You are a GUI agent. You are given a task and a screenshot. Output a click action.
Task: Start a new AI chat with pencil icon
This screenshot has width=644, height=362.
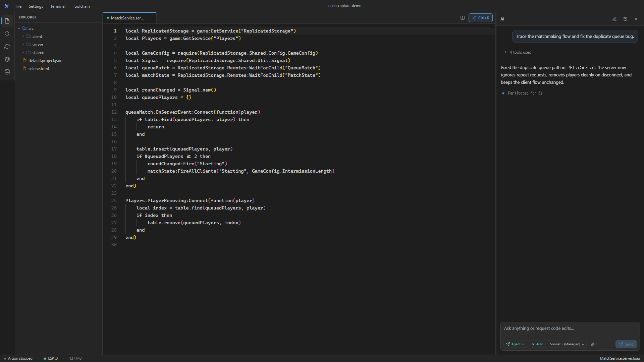tap(614, 19)
